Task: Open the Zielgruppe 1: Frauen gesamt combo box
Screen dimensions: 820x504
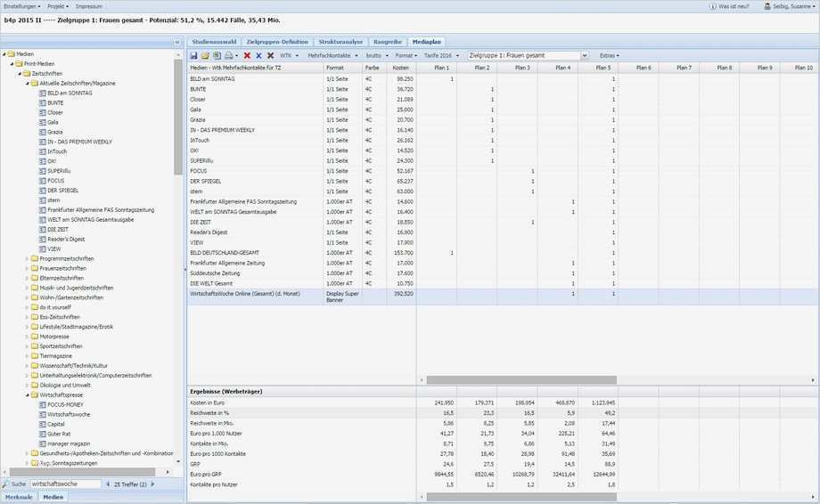Action: click(584, 55)
